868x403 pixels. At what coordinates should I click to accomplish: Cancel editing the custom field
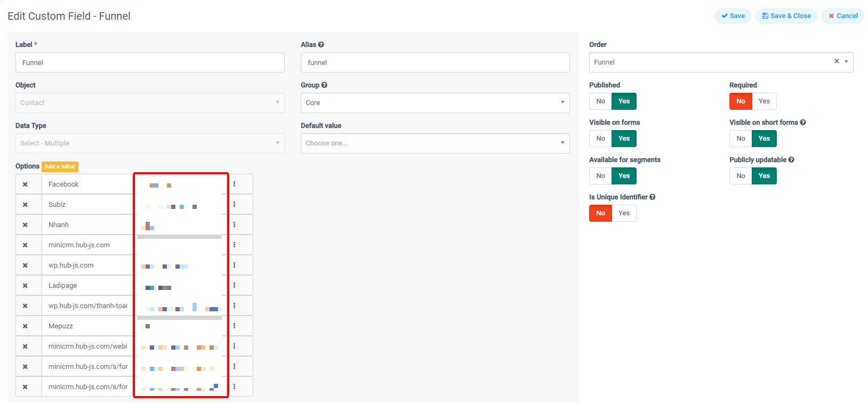(842, 16)
